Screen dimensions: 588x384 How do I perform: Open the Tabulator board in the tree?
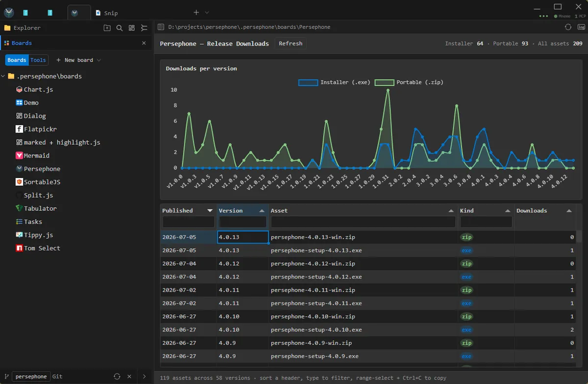point(40,208)
